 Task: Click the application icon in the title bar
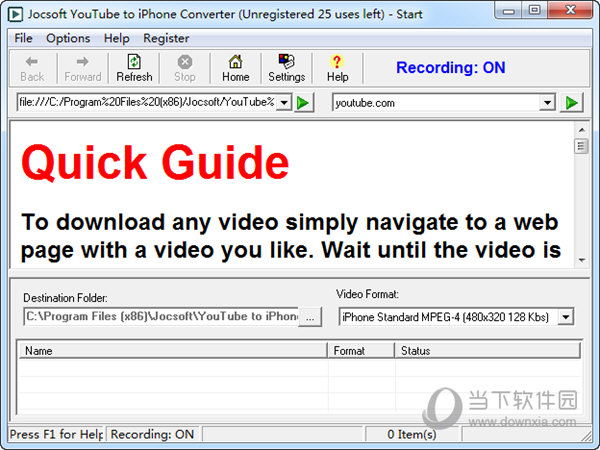16,15
